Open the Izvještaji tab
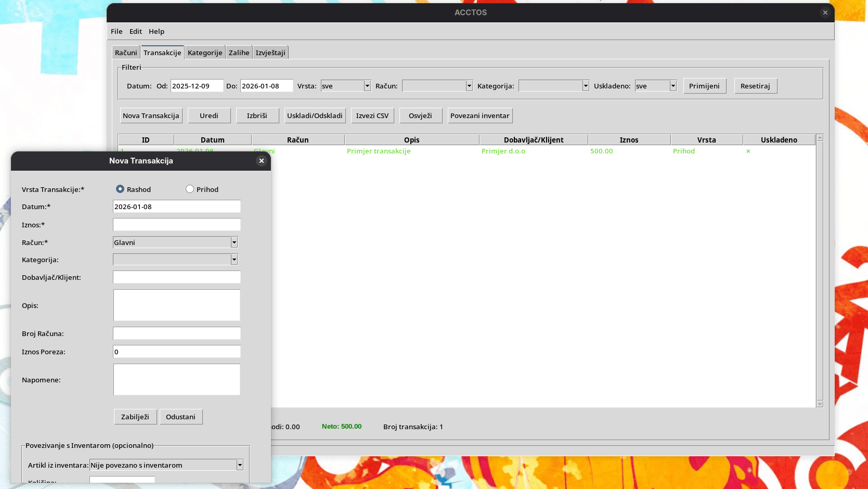The image size is (868, 489). point(270,53)
